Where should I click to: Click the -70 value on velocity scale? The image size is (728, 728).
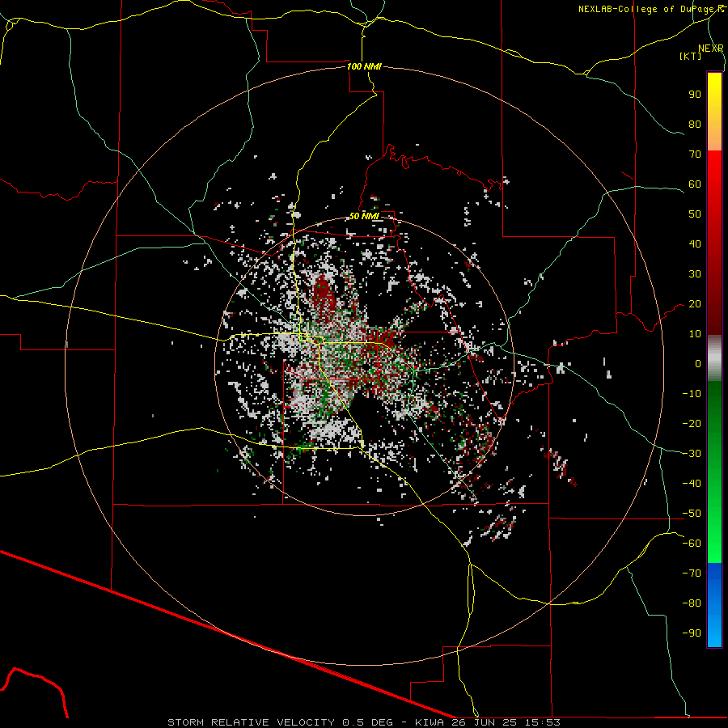click(692, 574)
